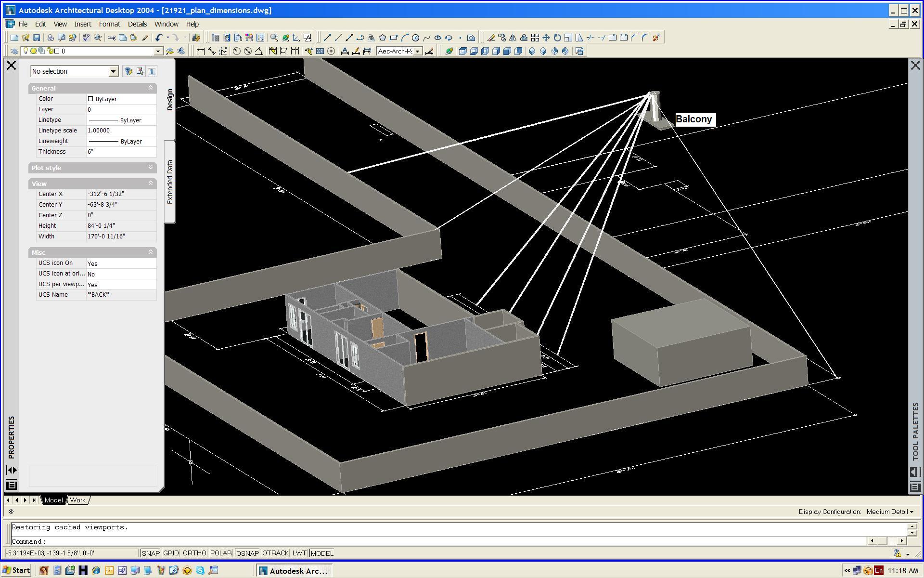Click the Match Properties brush icon
This screenshot has width=924, height=578.
click(145, 38)
